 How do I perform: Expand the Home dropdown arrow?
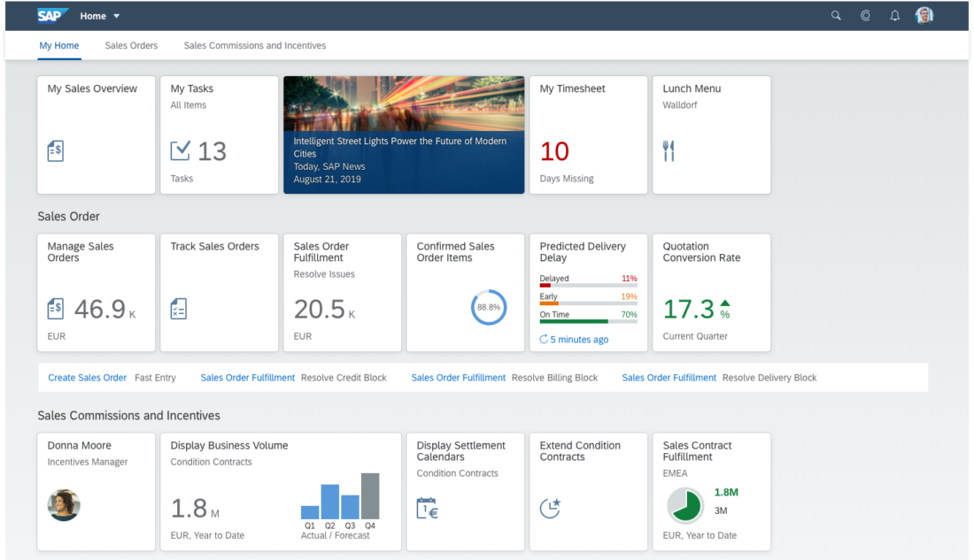coord(116,17)
